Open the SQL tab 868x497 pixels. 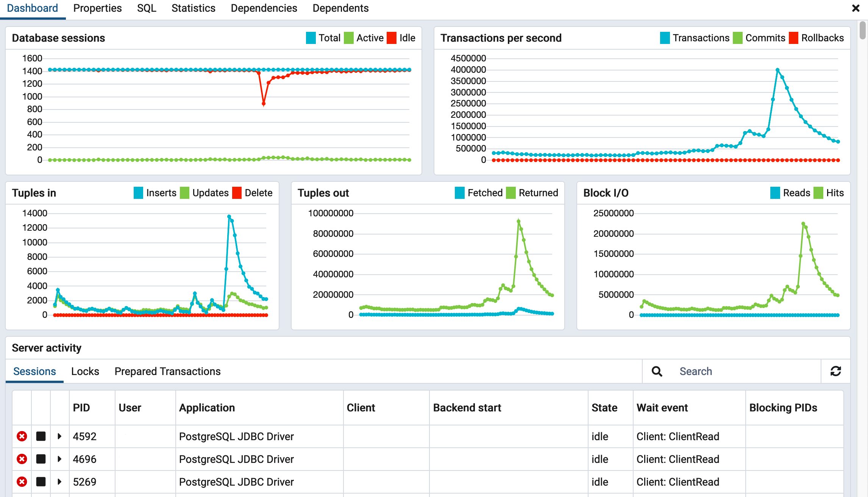147,8
